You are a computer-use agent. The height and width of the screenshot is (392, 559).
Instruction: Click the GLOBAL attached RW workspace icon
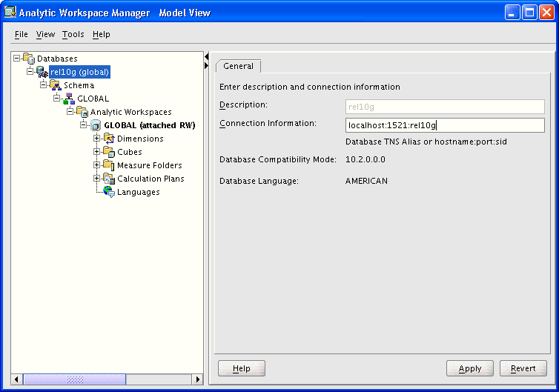tap(96, 125)
